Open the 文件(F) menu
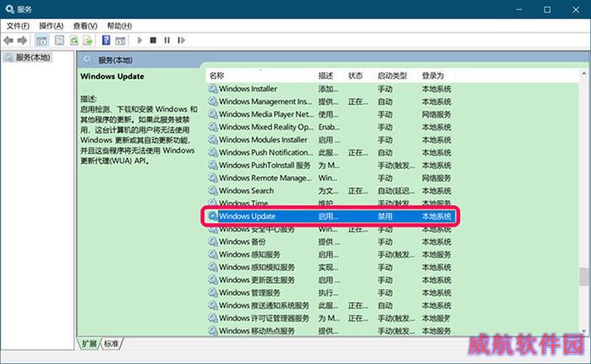Image resolution: width=591 pixels, height=364 pixels. pos(18,25)
